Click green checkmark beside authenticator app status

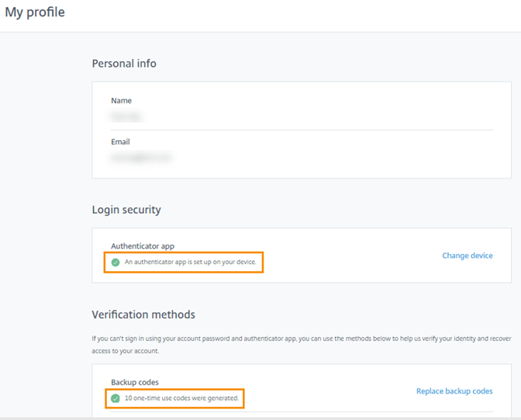click(x=116, y=263)
